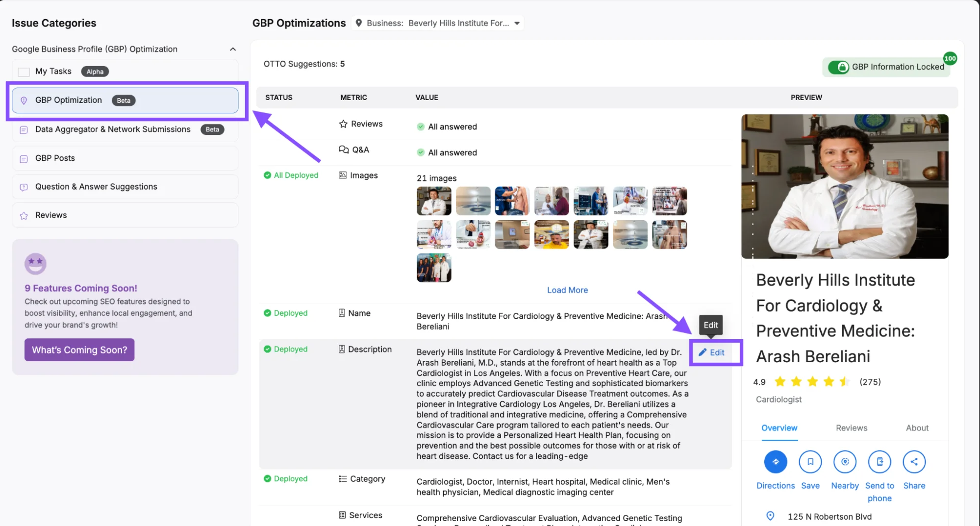Open My Tasks category

pyautogui.click(x=125, y=72)
